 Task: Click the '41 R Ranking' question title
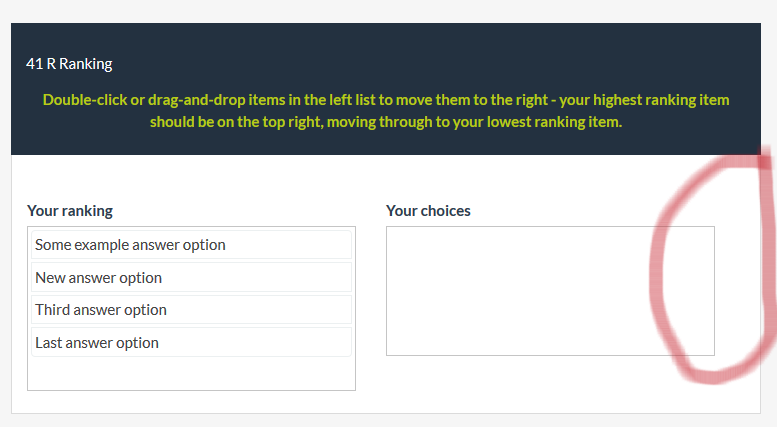pos(69,64)
